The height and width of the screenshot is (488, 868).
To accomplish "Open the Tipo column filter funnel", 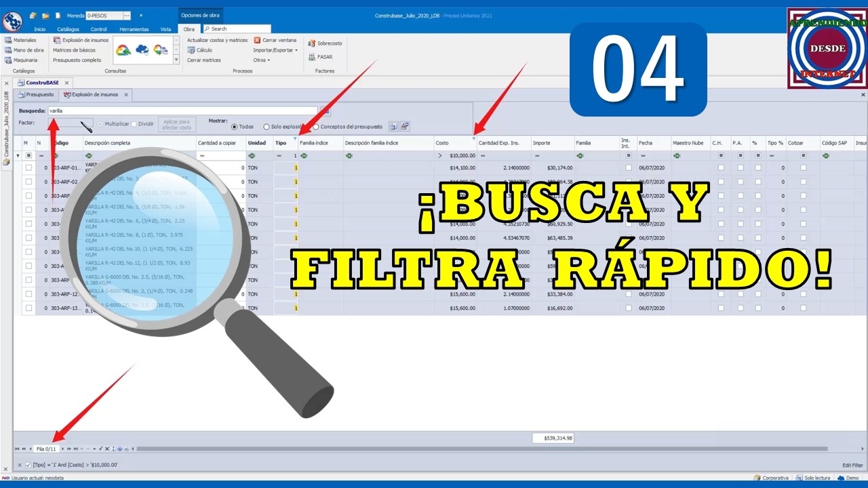I will pos(295,138).
